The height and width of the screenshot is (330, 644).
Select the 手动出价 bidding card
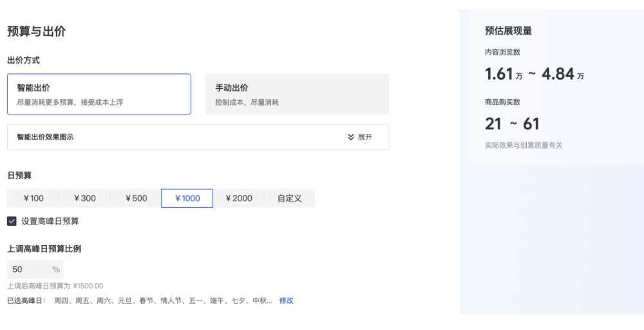(x=297, y=94)
